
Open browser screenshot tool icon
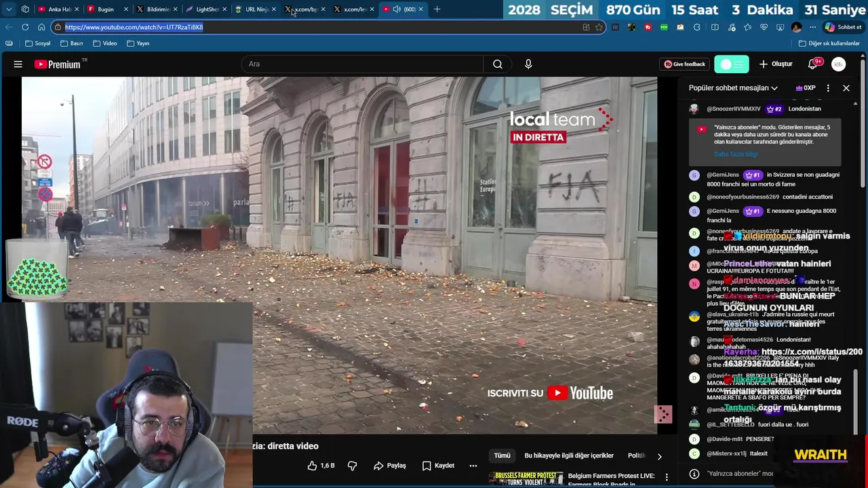780,27
